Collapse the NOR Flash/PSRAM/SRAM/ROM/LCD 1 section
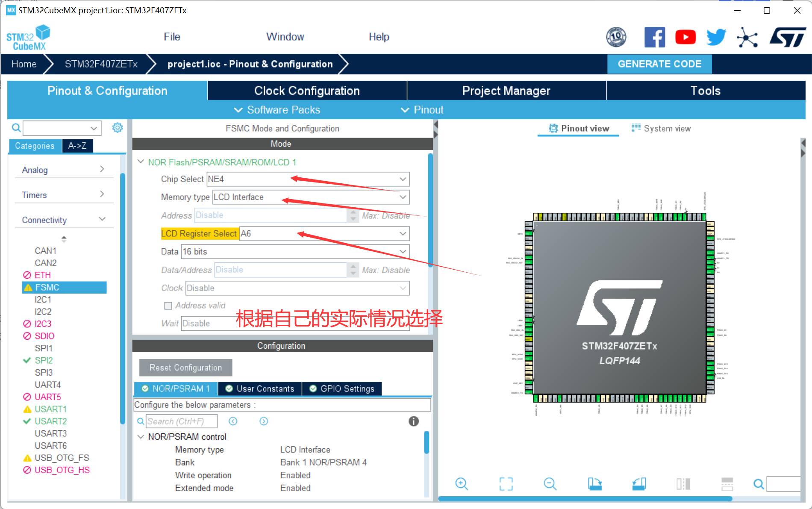The width and height of the screenshot is (812, 509). click(x=141, y=162)
